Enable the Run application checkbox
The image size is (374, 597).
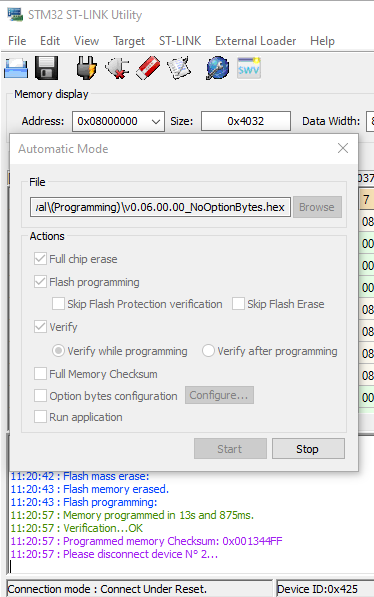(x=40, y=417)
